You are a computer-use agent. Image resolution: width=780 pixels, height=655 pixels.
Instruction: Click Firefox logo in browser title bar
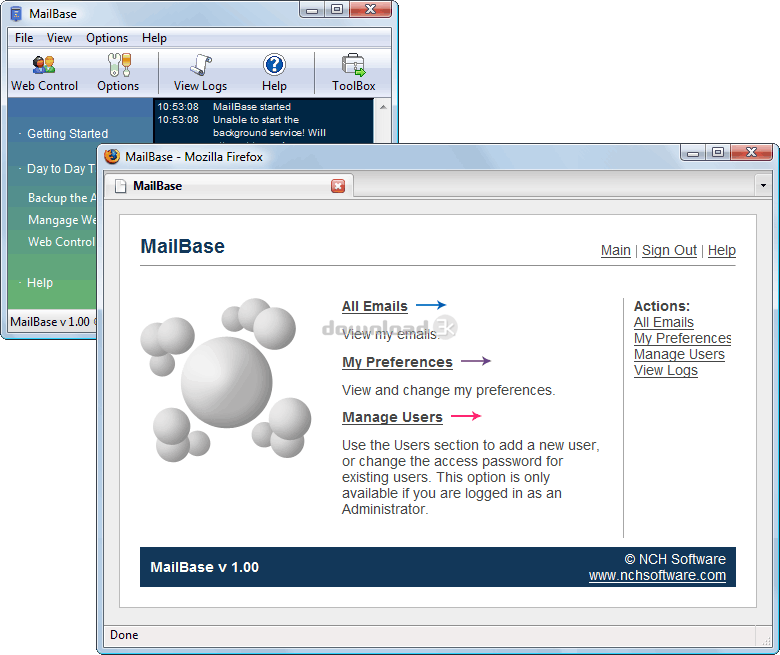click(x=112, y=156)
